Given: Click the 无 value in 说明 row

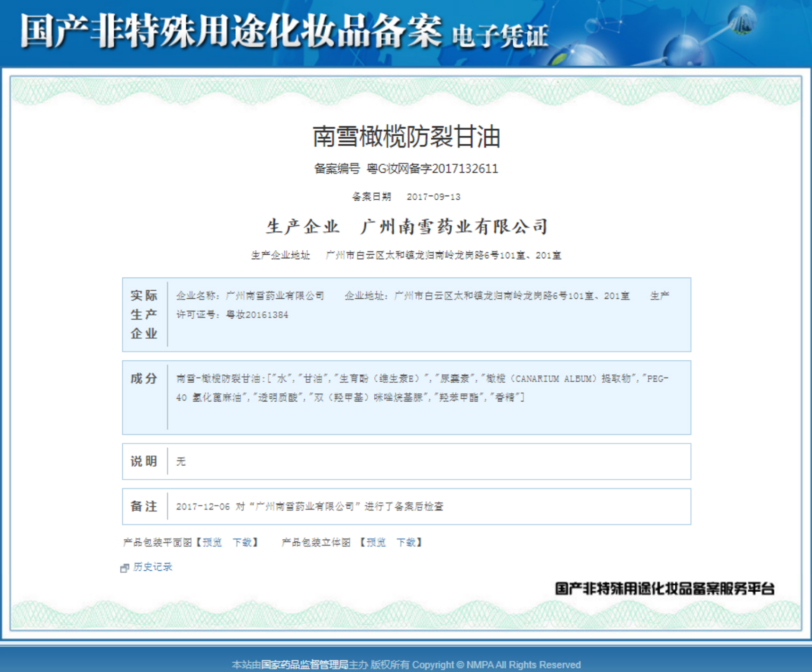Looking at the screenshot, I should point(181,462).
